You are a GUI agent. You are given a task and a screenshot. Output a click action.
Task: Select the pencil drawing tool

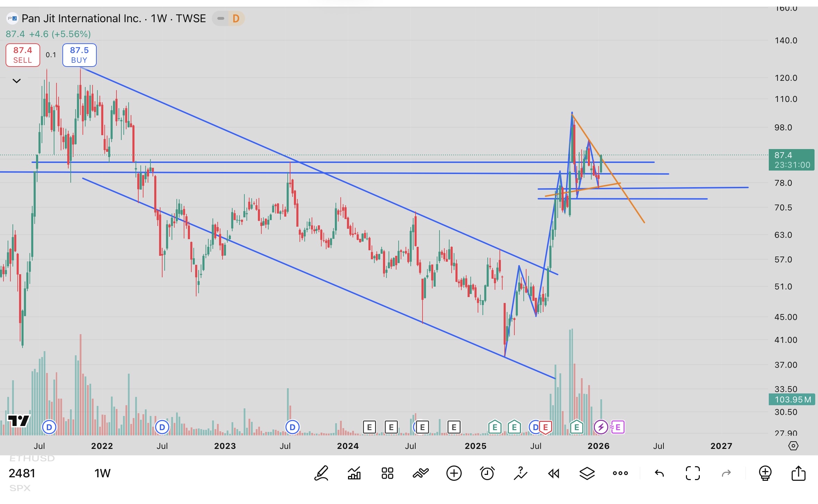[x=321, y=473]
